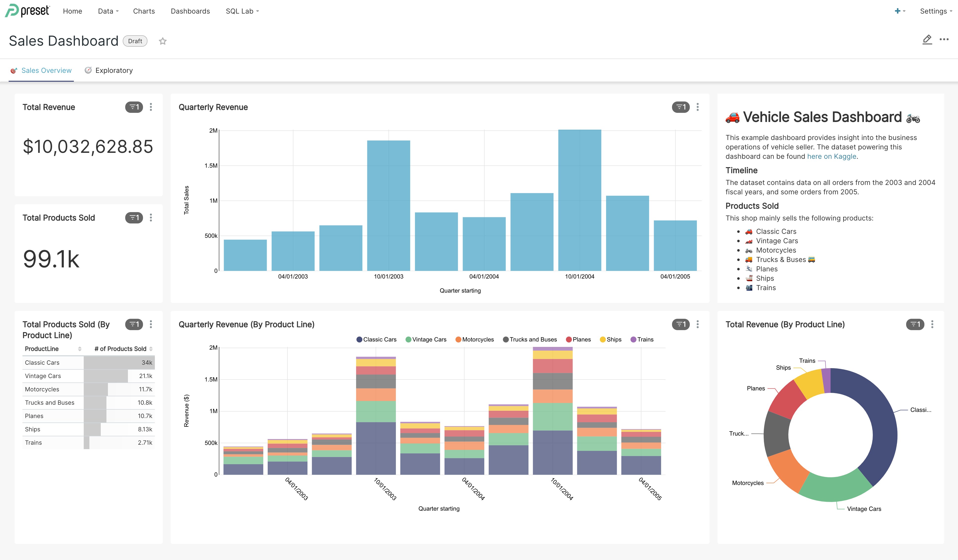Click Total Products Sold filter badge
The image size is (958, 560).
tap(134, 218)
